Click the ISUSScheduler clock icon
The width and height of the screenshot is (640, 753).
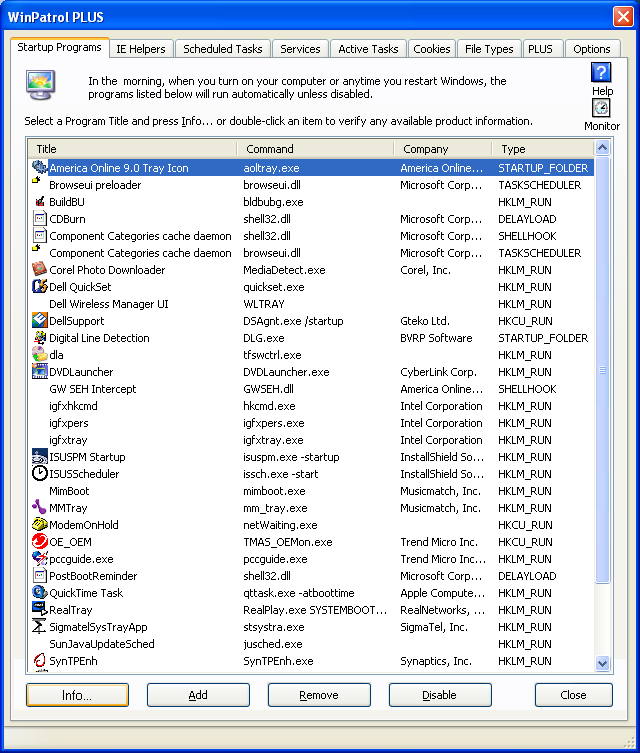coord(40,474)
